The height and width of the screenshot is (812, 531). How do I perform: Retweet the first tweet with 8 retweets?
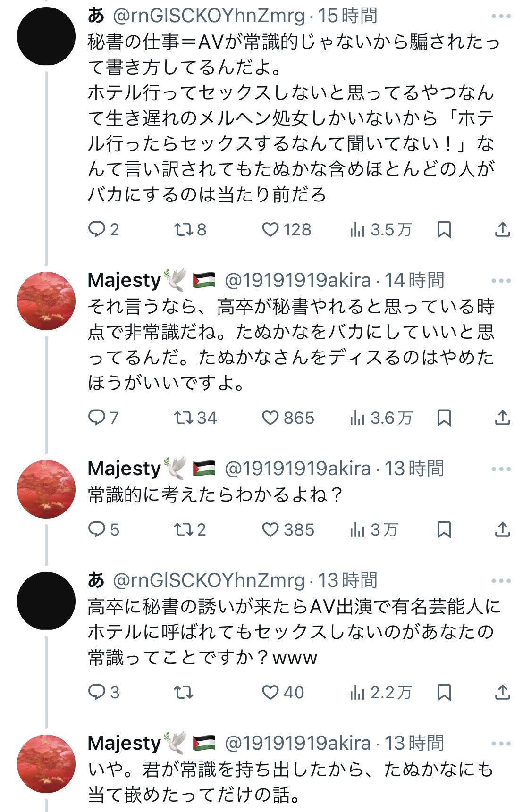pos(182,230)
